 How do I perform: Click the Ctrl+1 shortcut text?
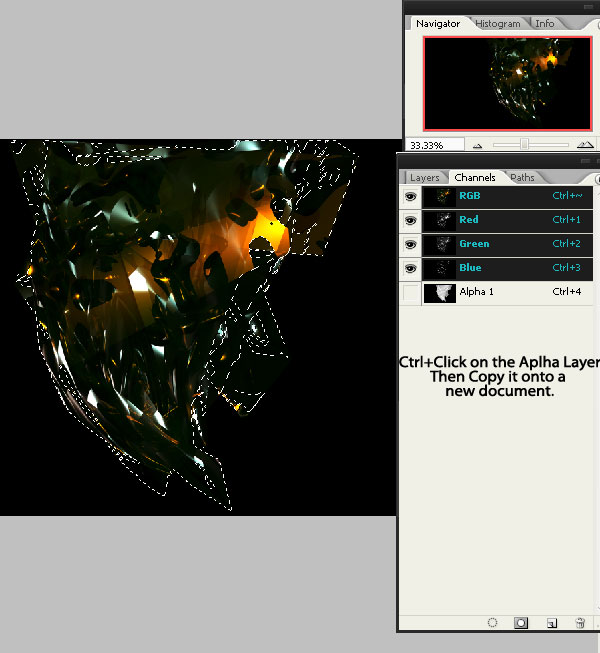(566, 219)
